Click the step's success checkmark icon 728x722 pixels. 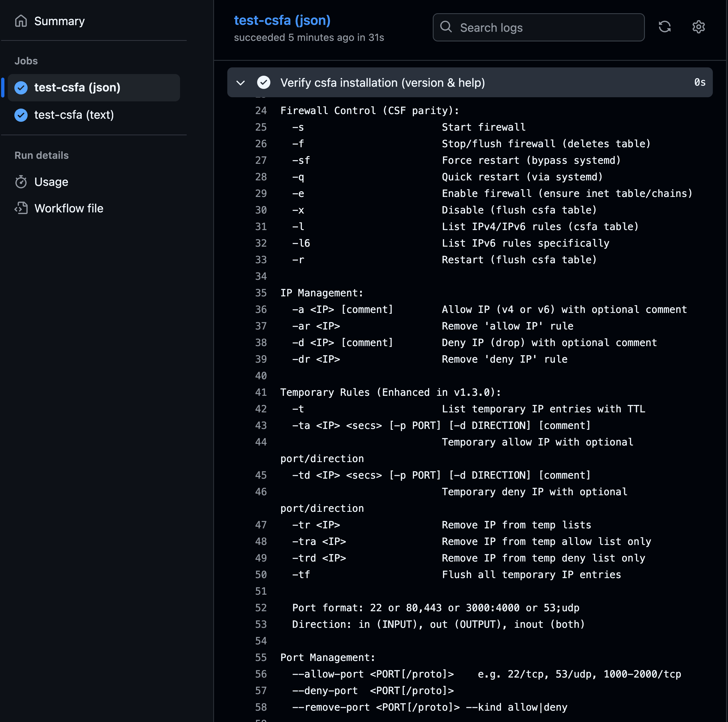[x=264, y=83]
